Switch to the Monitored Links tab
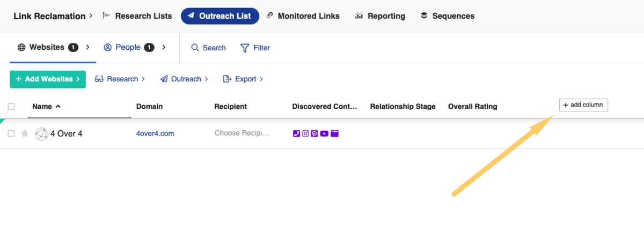This screenshot has width=644, height=233. (303, 16)
